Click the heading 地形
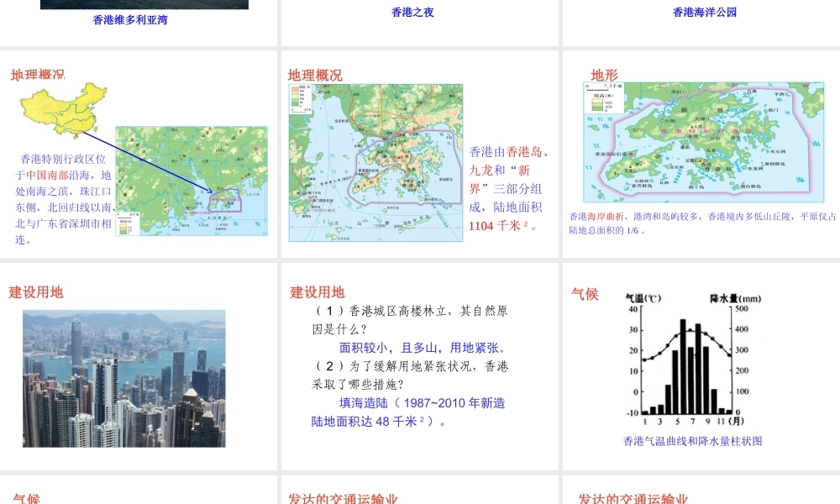The height and width of the screenshot is (504, 840). pyautogui.click(x=604, y=75)
